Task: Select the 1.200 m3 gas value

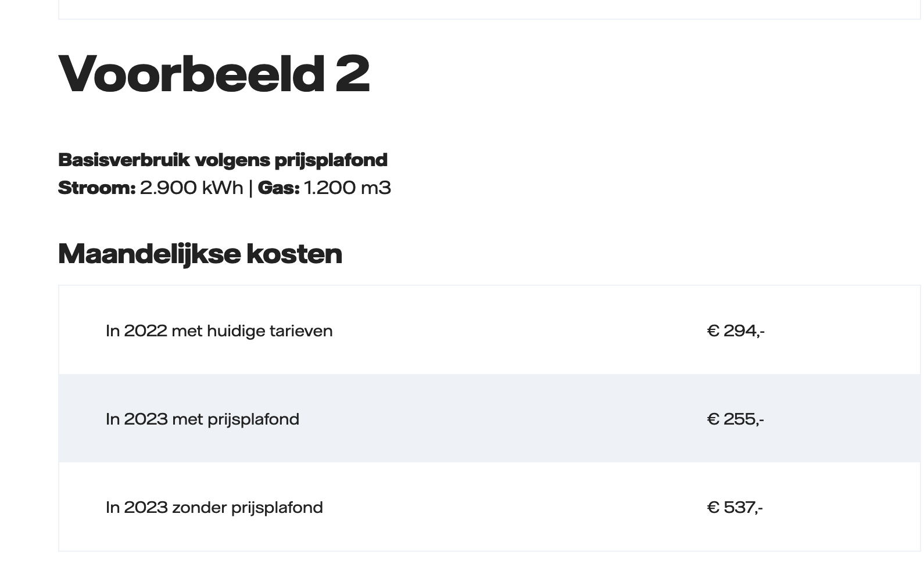Action: coord(347,188)
